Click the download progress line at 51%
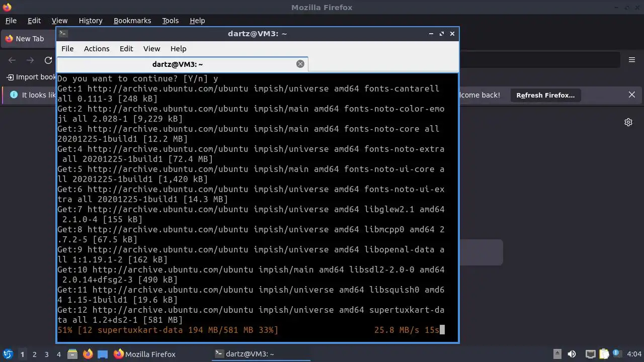 (251, 330)
